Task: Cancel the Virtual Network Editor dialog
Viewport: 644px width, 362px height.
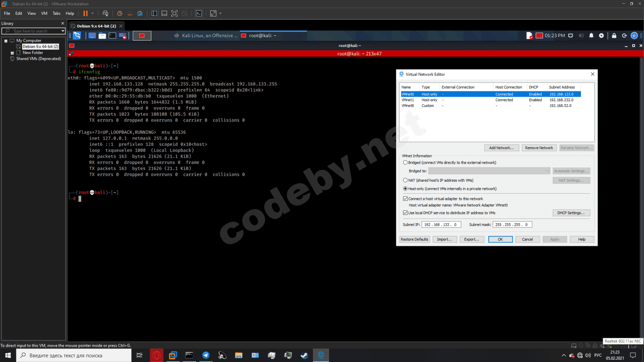Action: 527,239
